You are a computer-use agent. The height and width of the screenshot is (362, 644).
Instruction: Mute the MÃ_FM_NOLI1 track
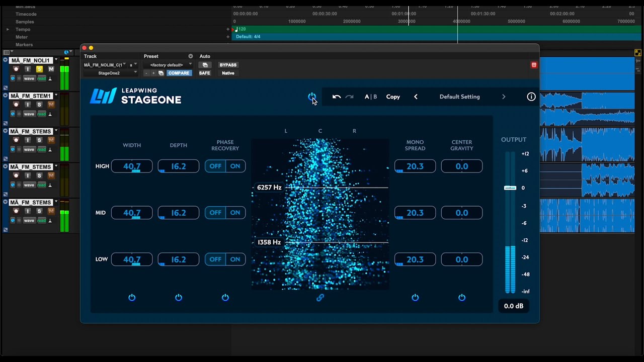[x=51, y=69]
